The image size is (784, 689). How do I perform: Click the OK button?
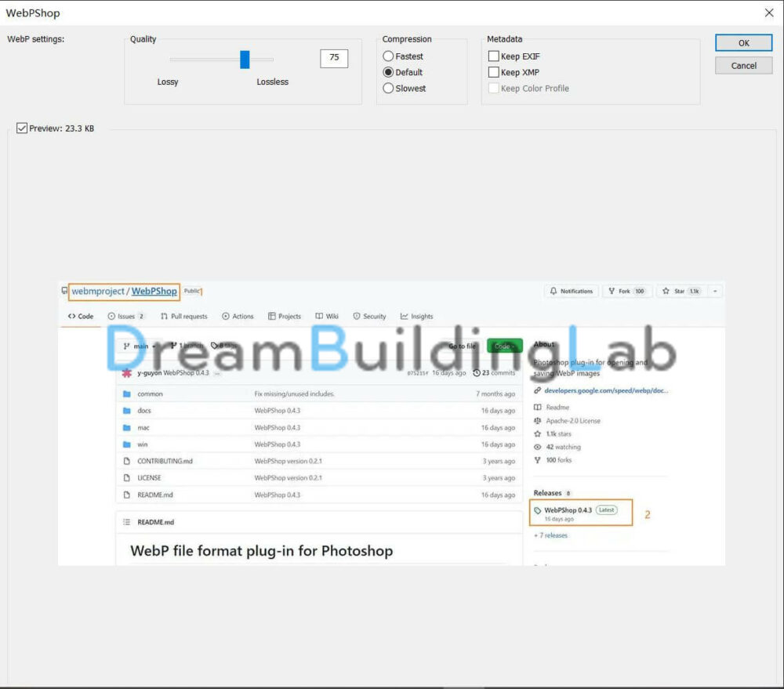[743, 43]
